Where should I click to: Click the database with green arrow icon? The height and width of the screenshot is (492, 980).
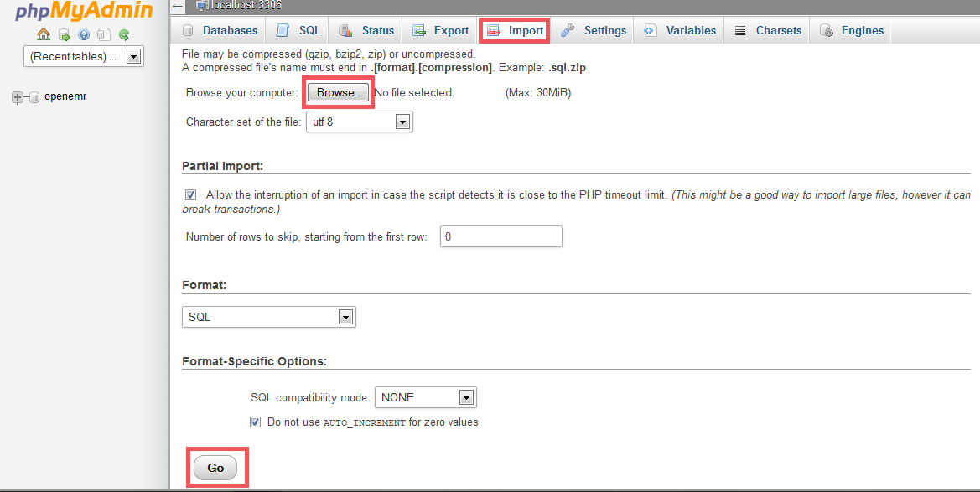click(x=64, y=35)
